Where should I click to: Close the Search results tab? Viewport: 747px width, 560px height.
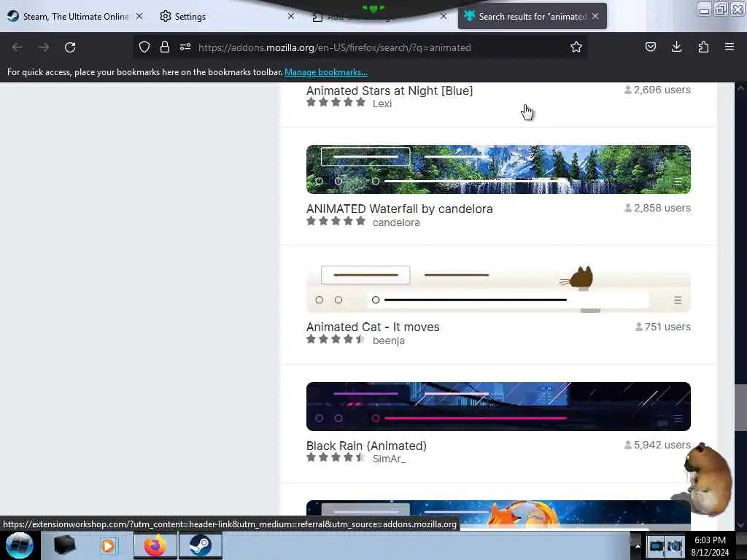[x=595, y=16]
